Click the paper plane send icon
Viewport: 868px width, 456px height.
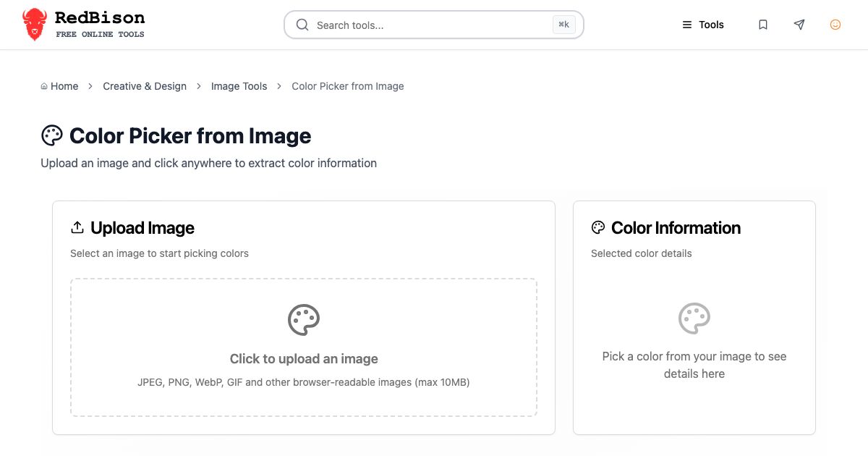(x=799, y=25)
